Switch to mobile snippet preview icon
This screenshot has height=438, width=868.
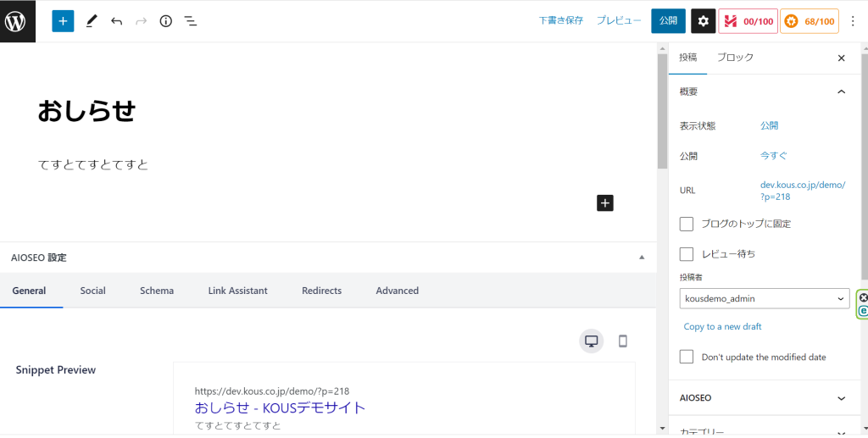tap(623, 341)
